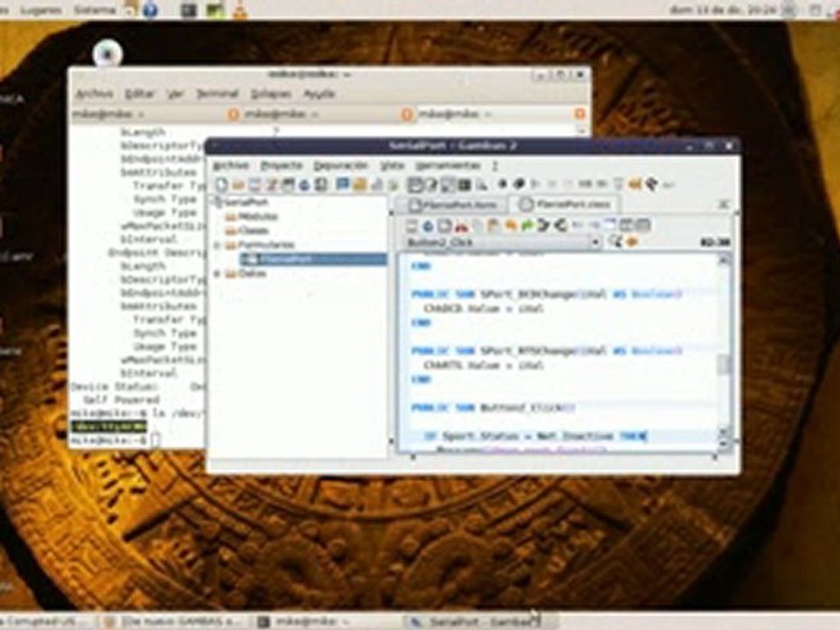This screenshot has height=630, width=840.
Task: Click the 'IF Sport.Status = Net.Inactive THEN' line
Action: [x=535, y=436]
